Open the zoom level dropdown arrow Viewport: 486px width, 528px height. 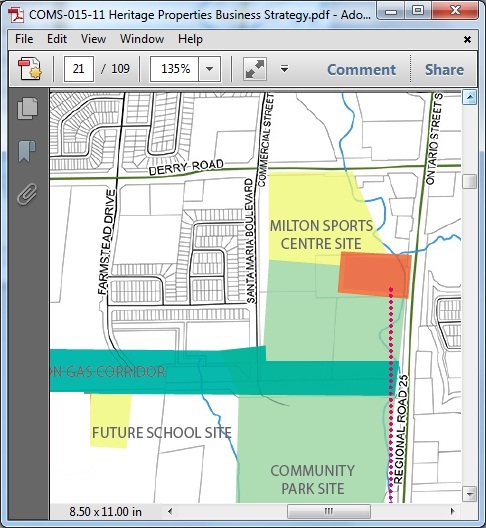tap(209, 69)
